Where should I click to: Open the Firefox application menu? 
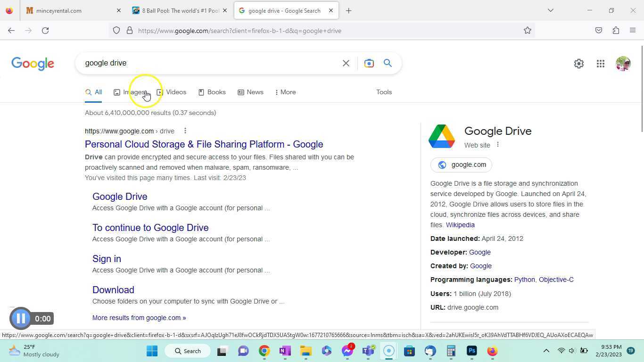633,30
